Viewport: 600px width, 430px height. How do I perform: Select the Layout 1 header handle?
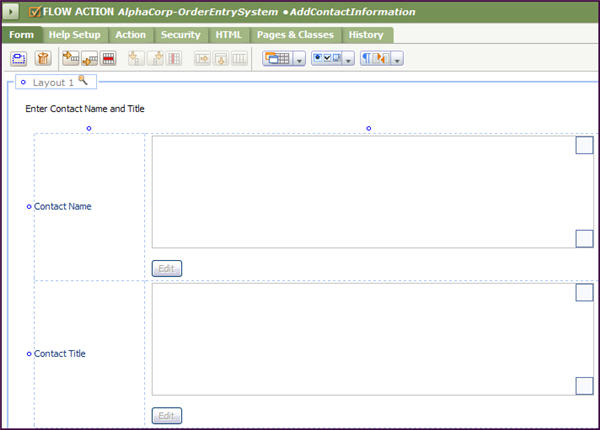tap(23, 82)
